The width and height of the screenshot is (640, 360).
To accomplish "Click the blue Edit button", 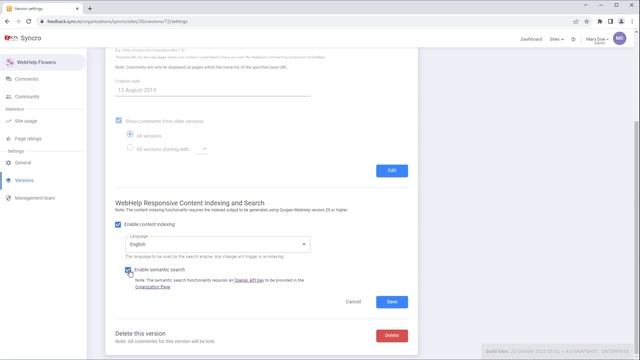I will (x=392, y=171).
